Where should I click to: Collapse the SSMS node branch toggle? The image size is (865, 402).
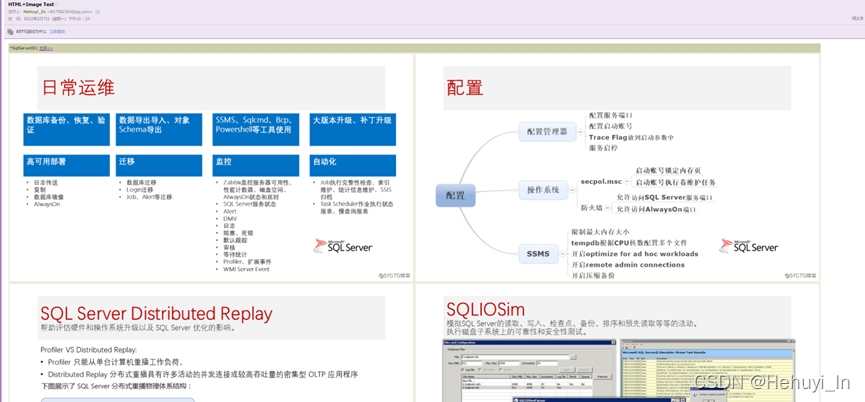coord(562,254)
